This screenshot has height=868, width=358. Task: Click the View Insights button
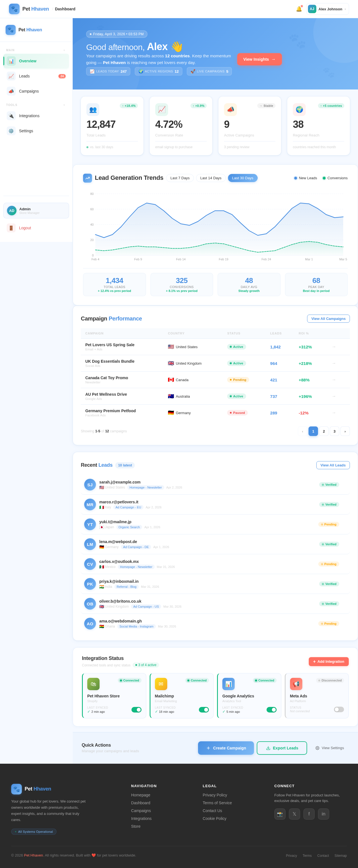259,59
